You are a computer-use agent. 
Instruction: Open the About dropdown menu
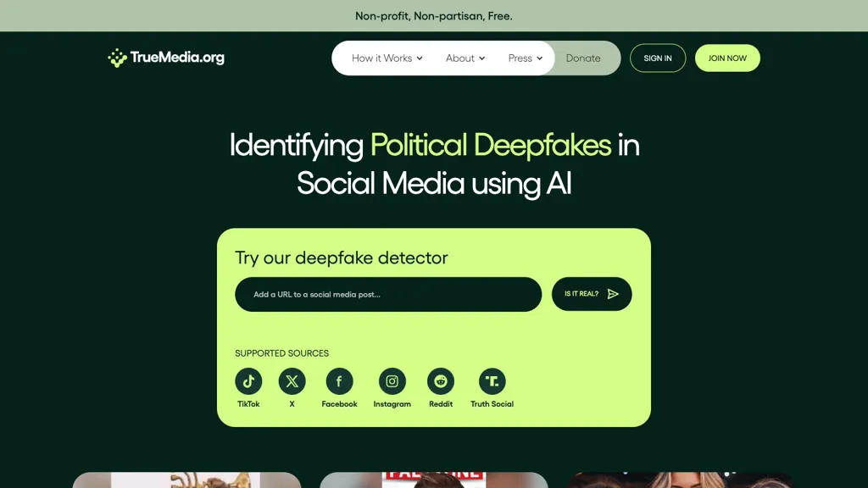[481, 58]
